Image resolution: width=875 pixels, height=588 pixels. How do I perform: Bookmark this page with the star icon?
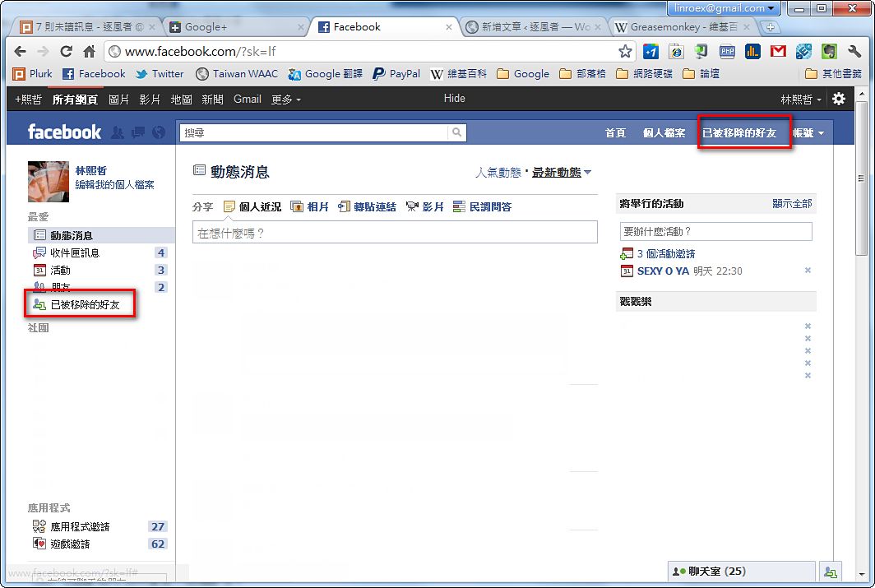pyautogui.click(x=625, y=51)
